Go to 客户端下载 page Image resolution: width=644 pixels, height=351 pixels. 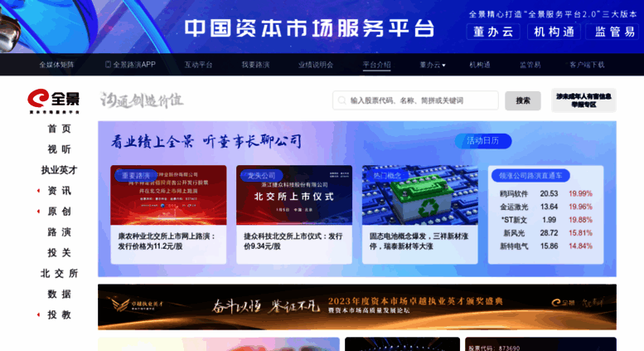[587, 65]
